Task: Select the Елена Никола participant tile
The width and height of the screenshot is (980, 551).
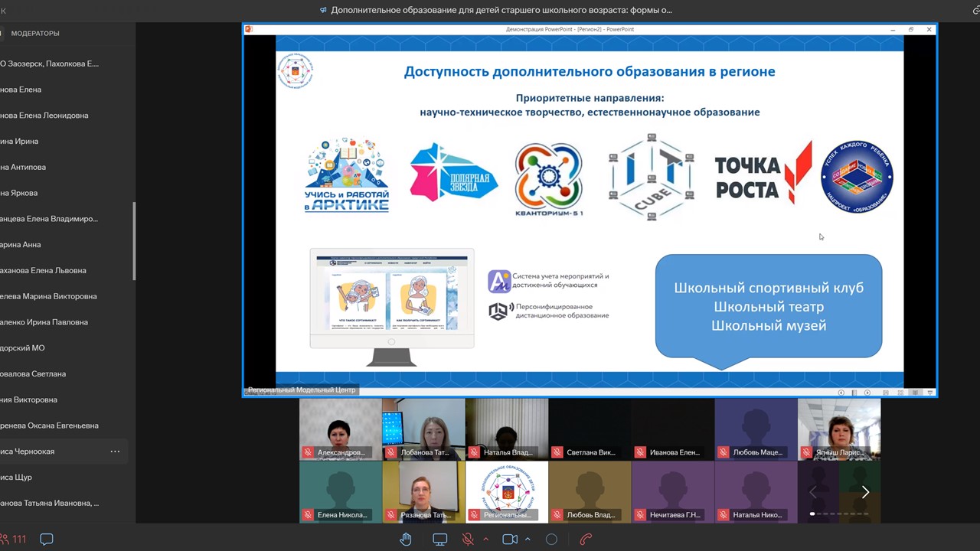Action: 341,492
